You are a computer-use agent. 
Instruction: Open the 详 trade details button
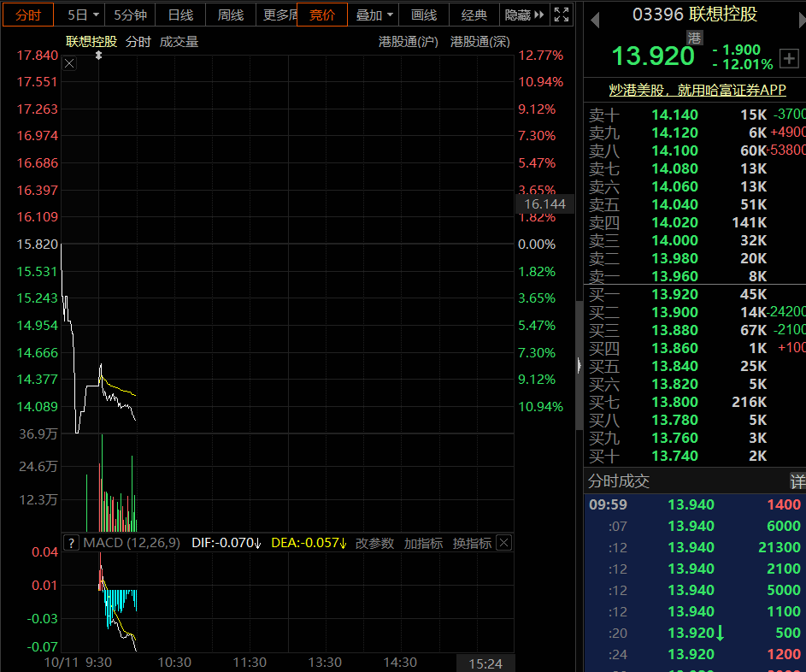click(797, 481)
